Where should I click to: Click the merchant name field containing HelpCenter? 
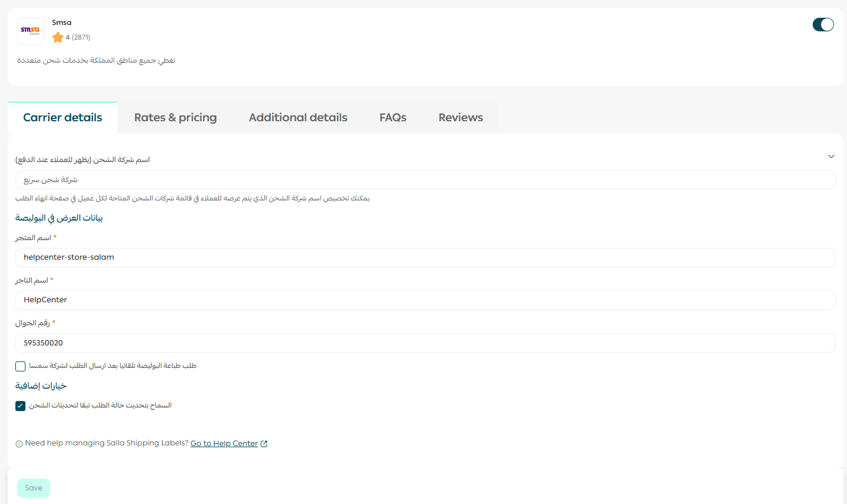coord(425,300)
